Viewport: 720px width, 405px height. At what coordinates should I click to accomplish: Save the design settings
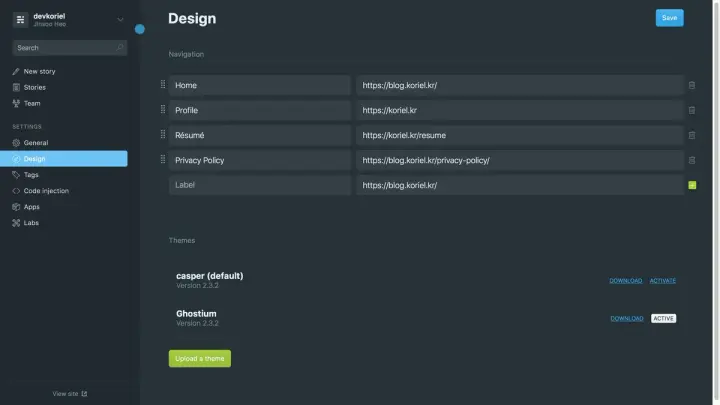[669, 18]
